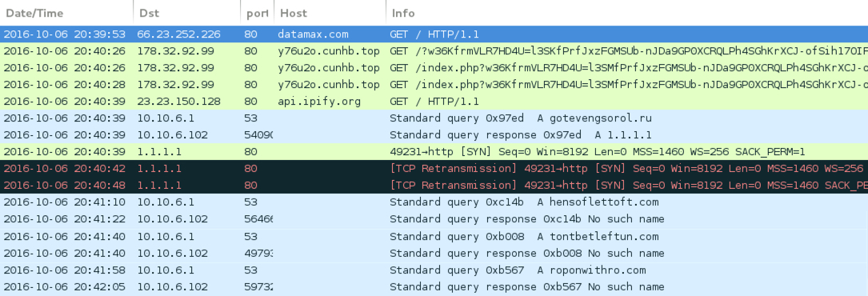Select TCP Retransmission row at 20:40:42
Image resolution: width=868 pixels, height=296 pixels.
[434, 169]
